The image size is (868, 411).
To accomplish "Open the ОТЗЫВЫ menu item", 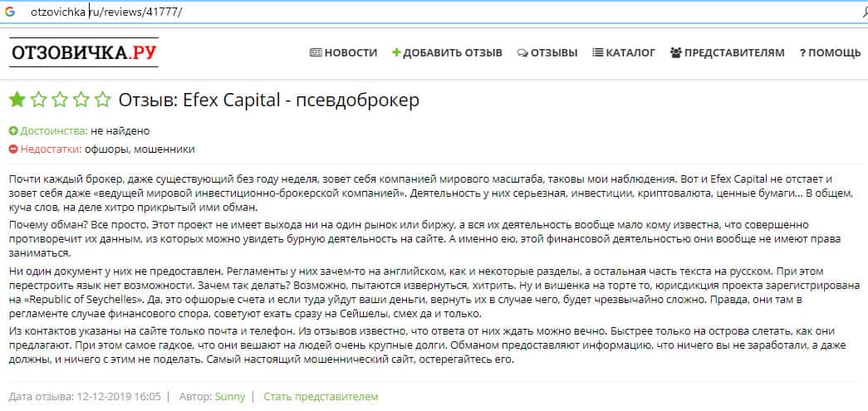I will 547,52.
